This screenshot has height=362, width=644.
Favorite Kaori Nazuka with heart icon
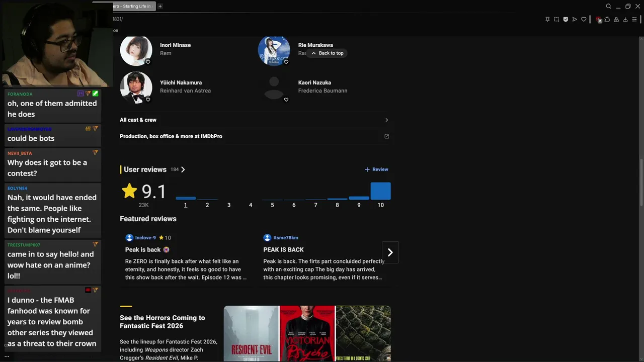[x=286, y=100]
